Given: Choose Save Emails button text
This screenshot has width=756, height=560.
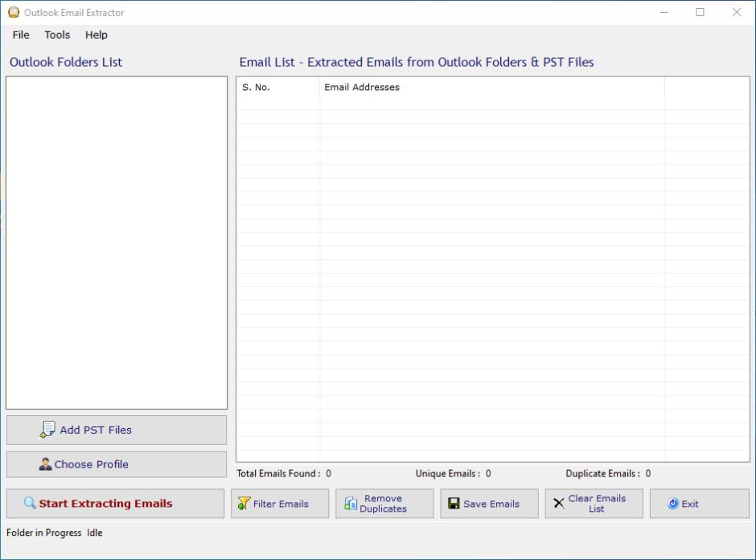Looking at the screenshot, I should pos(491,504).
